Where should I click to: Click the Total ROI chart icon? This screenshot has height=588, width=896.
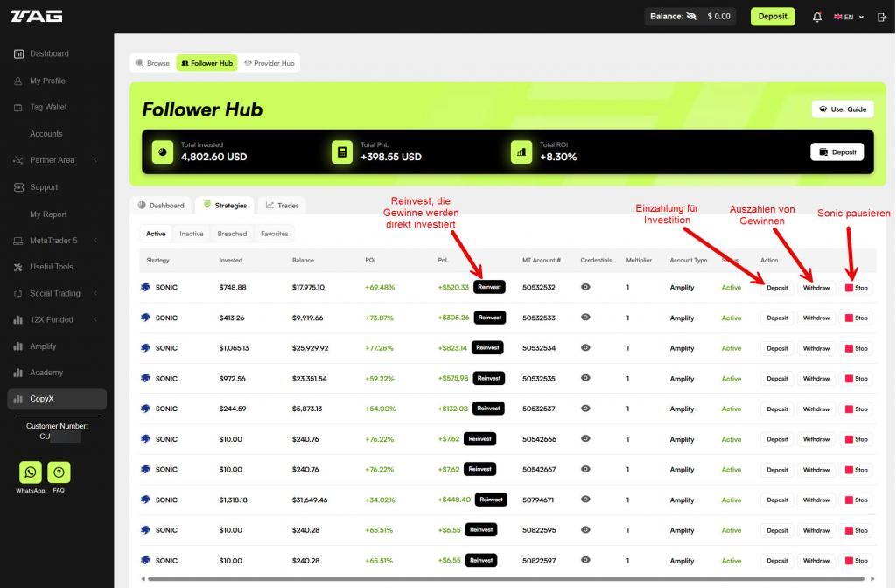521,152
